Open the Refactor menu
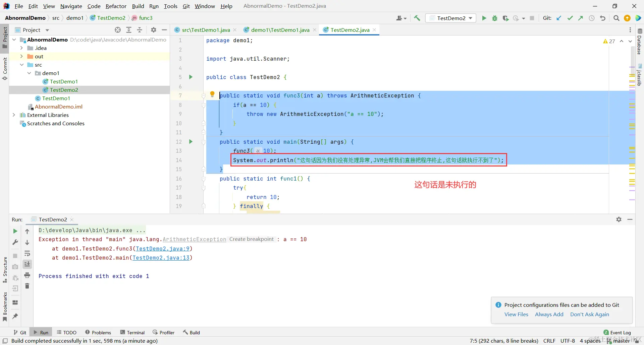Image resolution: width=644 pixels, height=345 pixels. coord(116,6)
